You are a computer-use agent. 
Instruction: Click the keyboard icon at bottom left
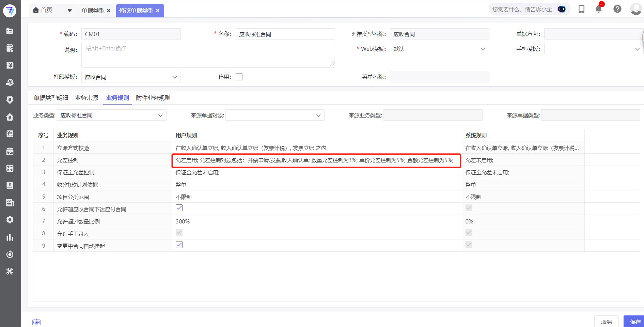click(36, 322)
